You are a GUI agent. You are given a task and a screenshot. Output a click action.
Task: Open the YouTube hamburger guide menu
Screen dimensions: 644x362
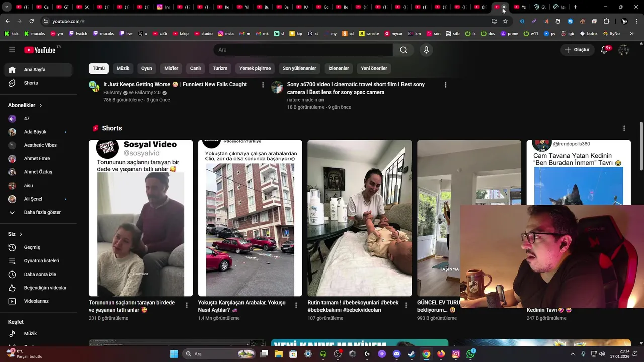[x=12, y=50]
